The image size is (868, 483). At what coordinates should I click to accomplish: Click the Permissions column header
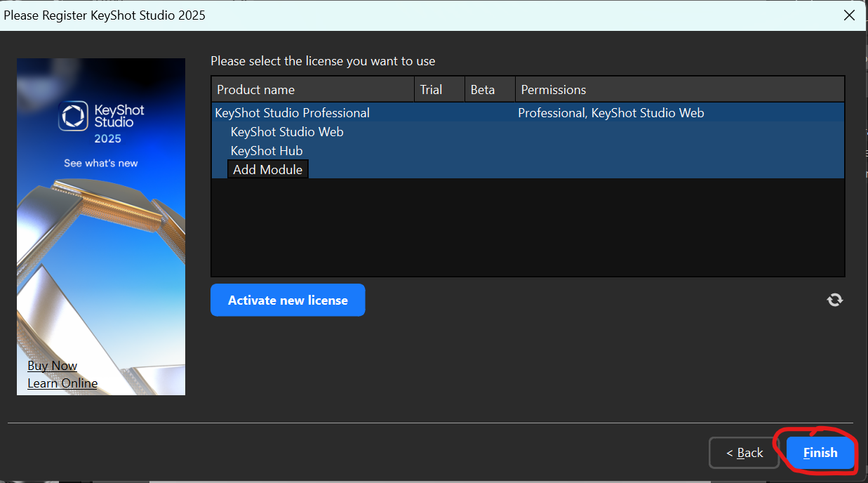pos(552,89)
